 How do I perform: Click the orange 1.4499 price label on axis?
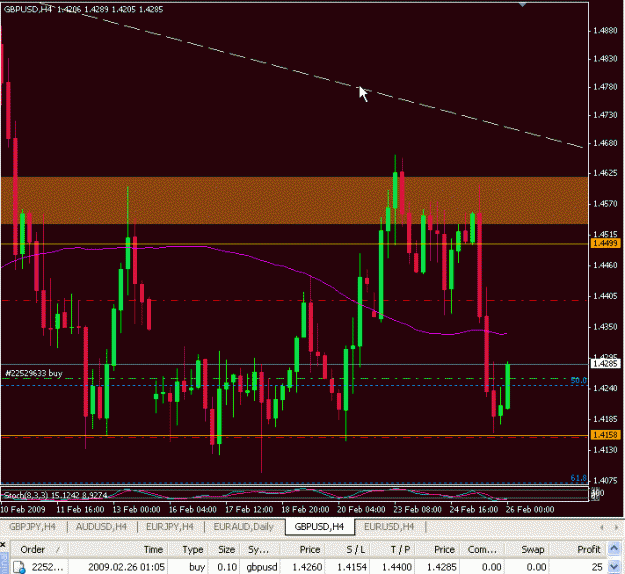click(x=605, y=243)
